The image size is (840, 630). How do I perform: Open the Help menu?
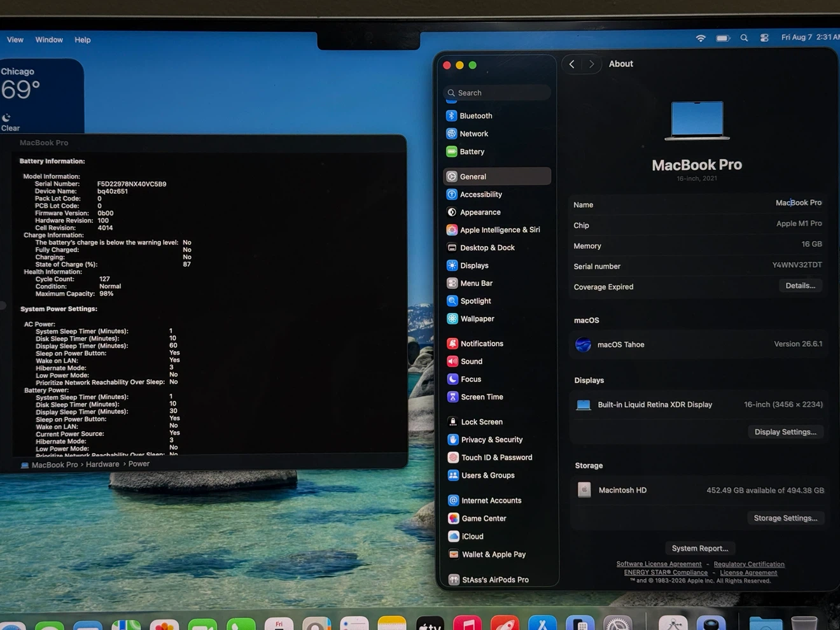[x=83, y=39]
